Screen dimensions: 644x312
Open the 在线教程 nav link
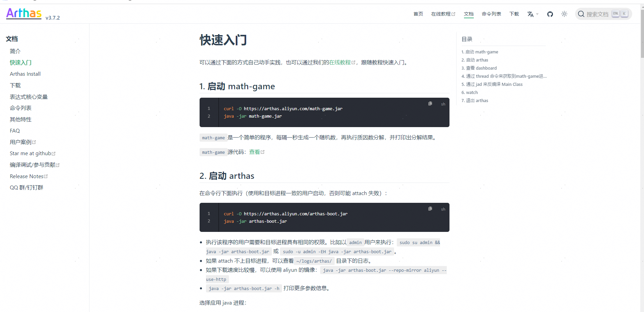tap(443, 14)
